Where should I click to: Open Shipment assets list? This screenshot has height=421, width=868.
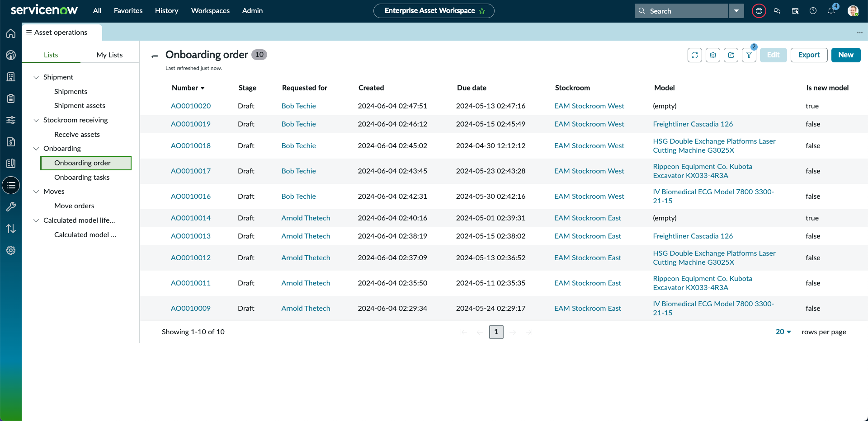point(80,106)
